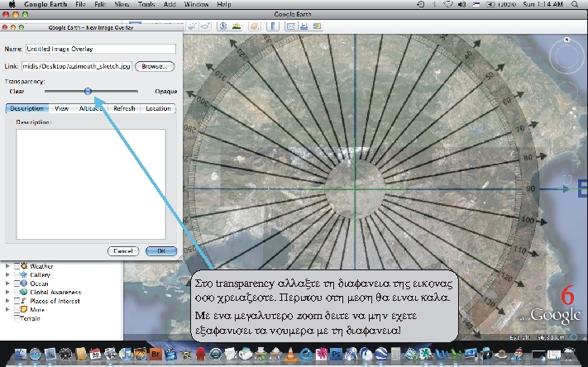Click the sunlight toolbar icon
This screenshot has height=367, width=588.
237,26
